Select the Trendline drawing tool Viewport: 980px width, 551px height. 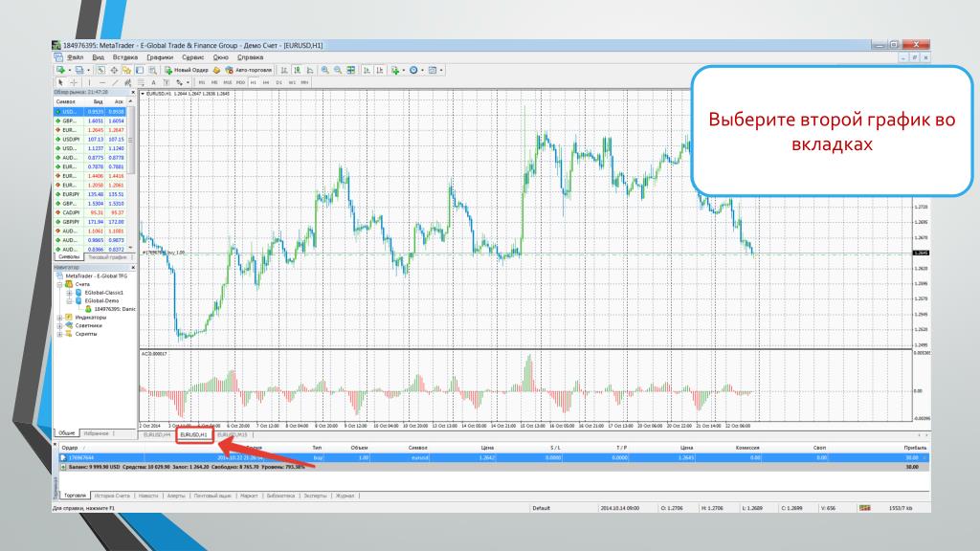116,82
